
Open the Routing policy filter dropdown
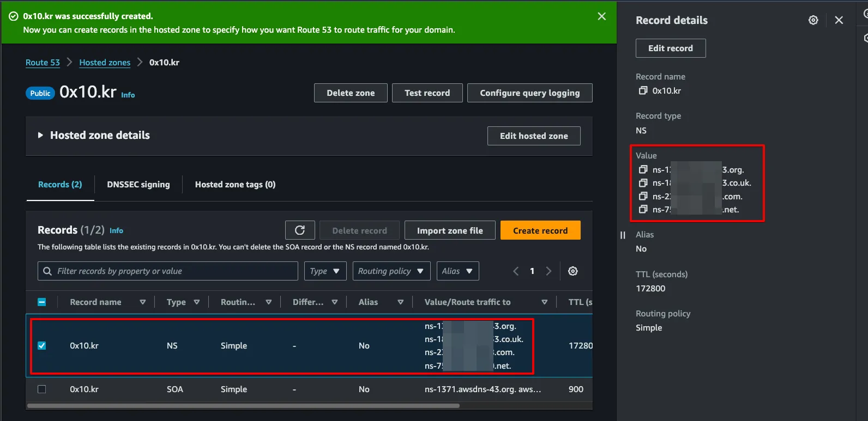pyautogui.click(x=391, y=271)
